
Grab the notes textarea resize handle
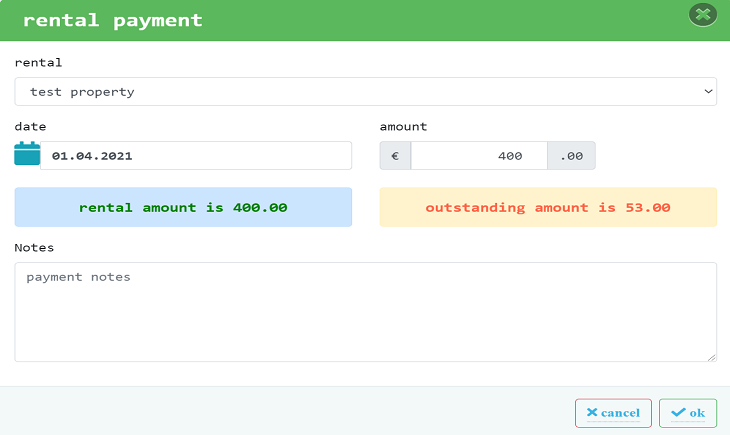[x=711, y=356]
